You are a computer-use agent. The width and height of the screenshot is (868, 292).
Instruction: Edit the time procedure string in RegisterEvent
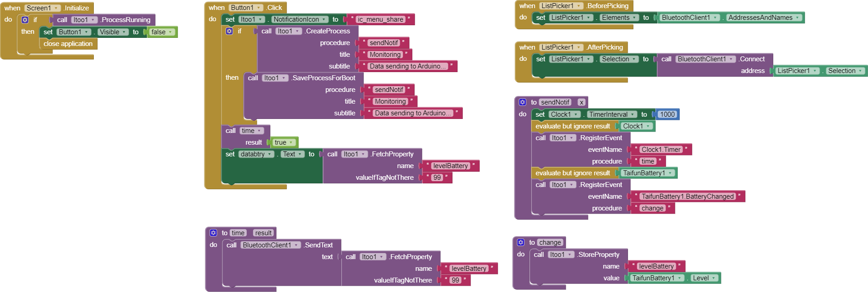pos(648,161)
